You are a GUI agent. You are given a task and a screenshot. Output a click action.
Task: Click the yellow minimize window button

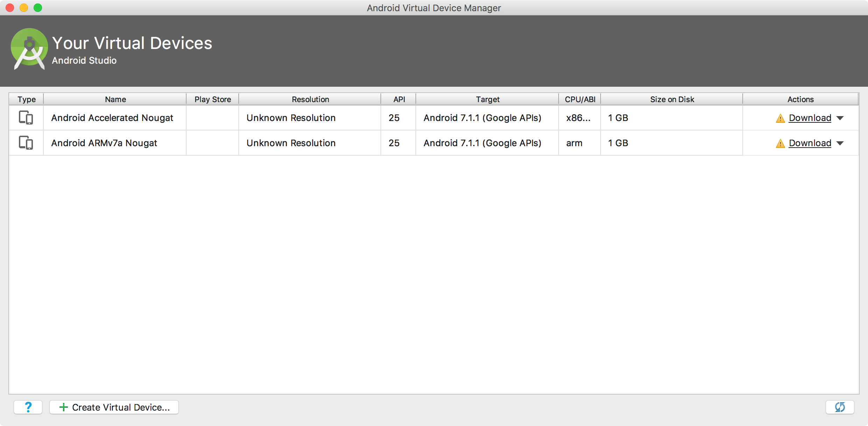point(24,8)
